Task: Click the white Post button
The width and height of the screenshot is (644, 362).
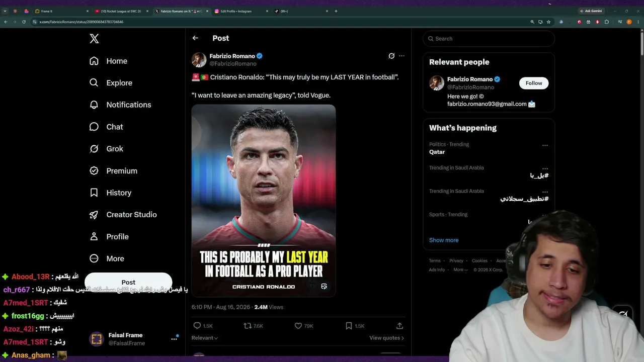Action: coord(128,282)
